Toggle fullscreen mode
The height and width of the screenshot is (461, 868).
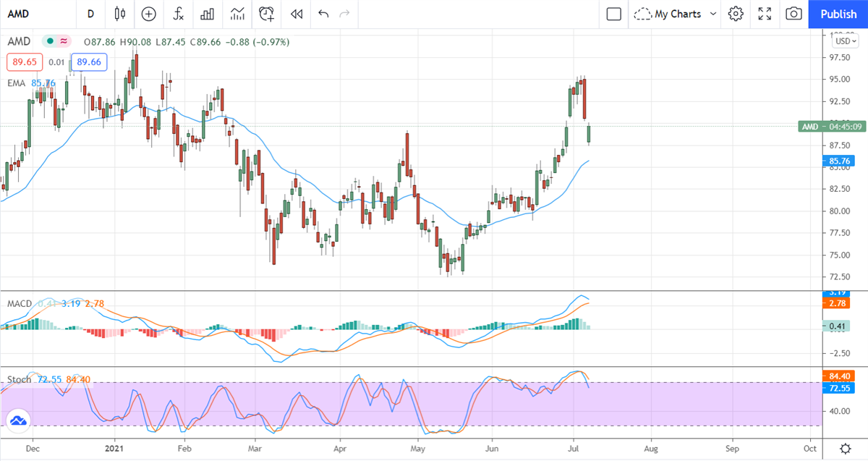(x=765, y=14)
